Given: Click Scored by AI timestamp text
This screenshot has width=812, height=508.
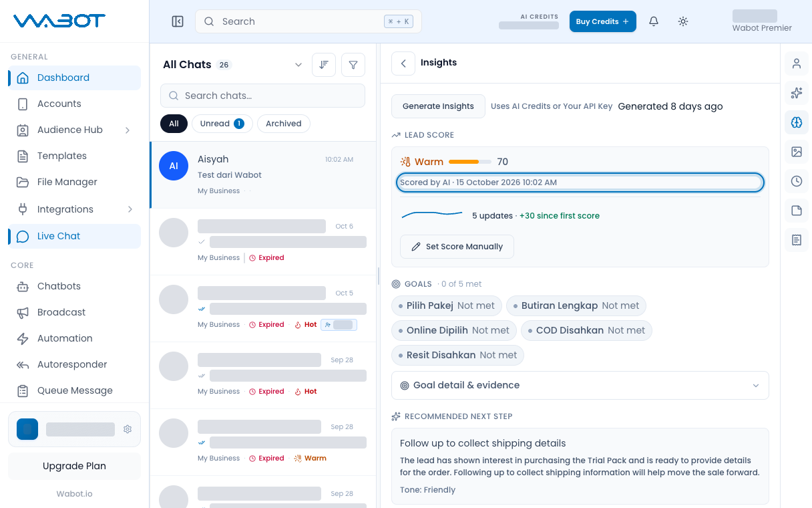Looking at the screenshot, I should click(x=479, y=182).
